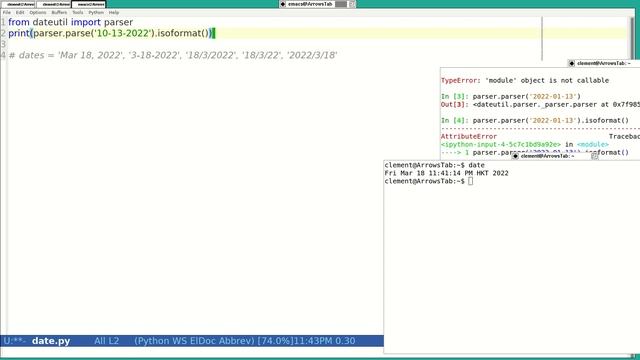The image size is (640, 360).
Task: Click the 'Out[3]:' output line in IPython
Action: (x=540, y=104)
